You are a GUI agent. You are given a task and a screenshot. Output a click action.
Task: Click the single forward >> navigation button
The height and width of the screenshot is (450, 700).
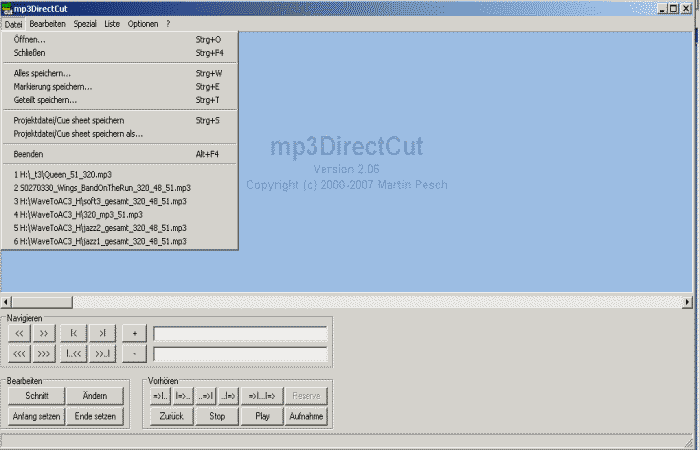(44, 333)
